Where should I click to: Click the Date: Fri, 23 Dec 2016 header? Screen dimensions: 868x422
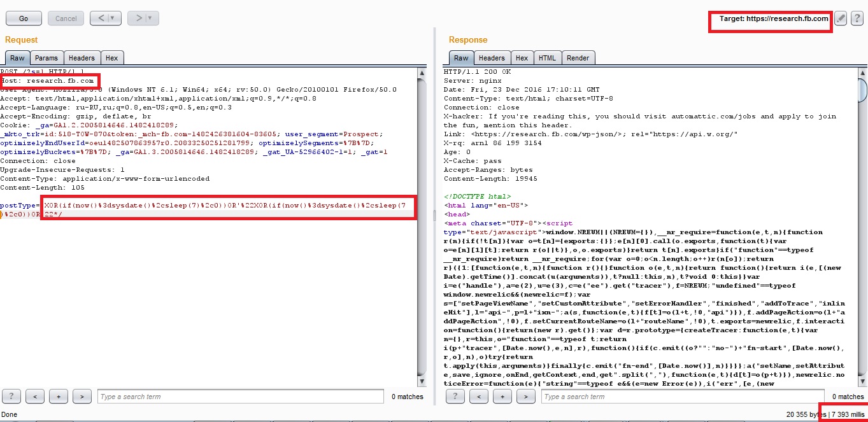coord(522,90)
